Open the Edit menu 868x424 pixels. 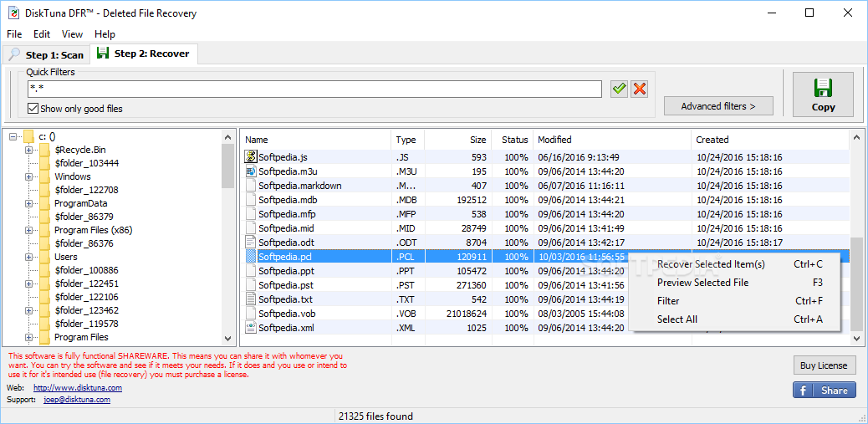tap(42, 33)
